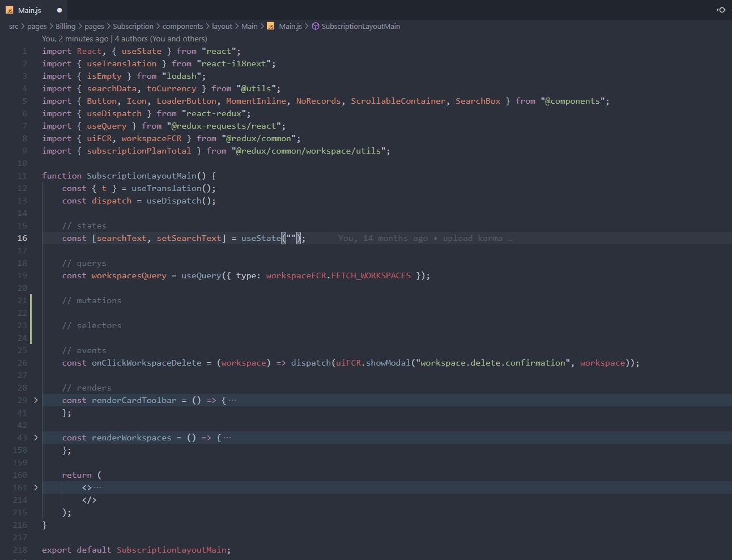Open the Subscription breadcrumb
Viewport: 732px width, 560px height.
click(133, 26)
